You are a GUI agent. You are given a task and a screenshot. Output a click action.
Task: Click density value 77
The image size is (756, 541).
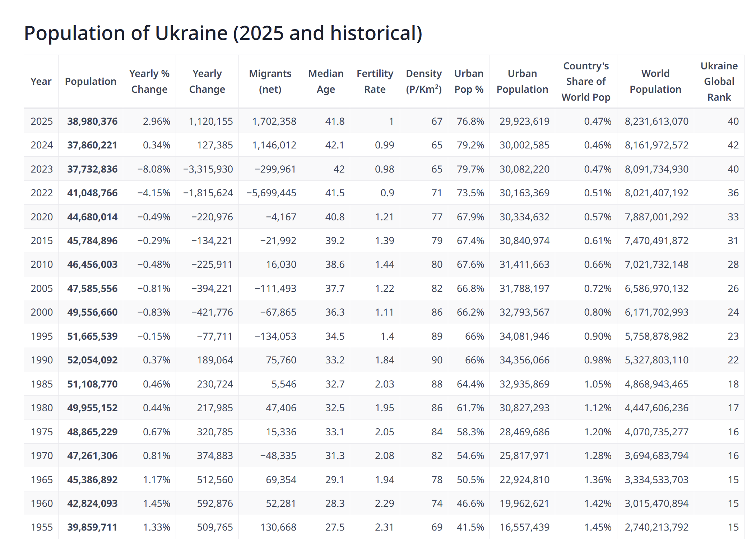pos(437,217)
